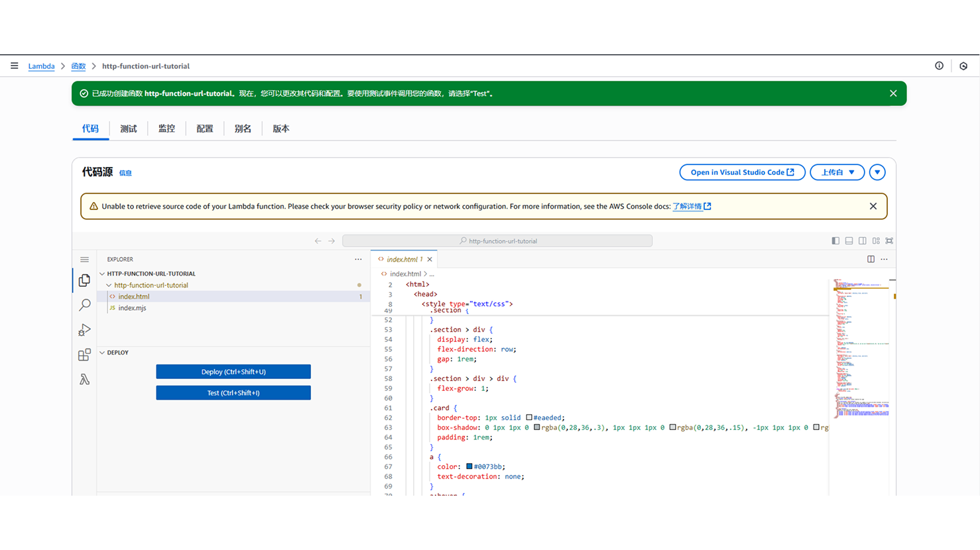Open the Run and Debug view
The image size is (980, 550).
tap(84, 330)
